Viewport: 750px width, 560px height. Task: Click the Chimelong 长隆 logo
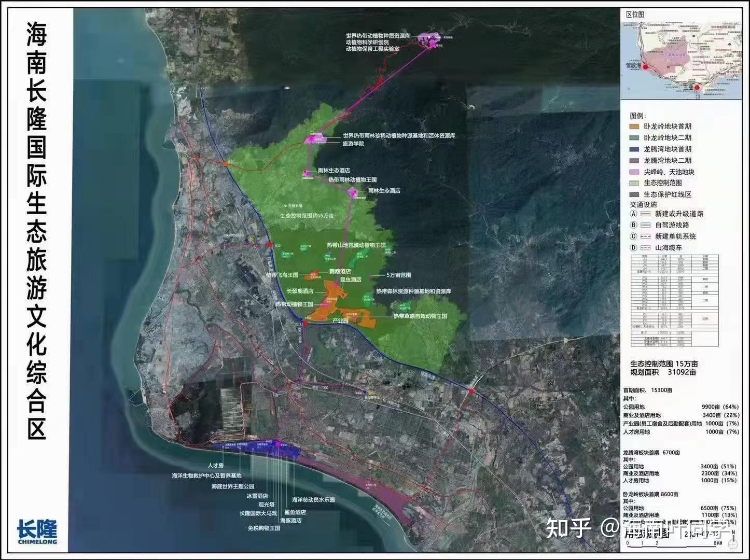(36, 531)
